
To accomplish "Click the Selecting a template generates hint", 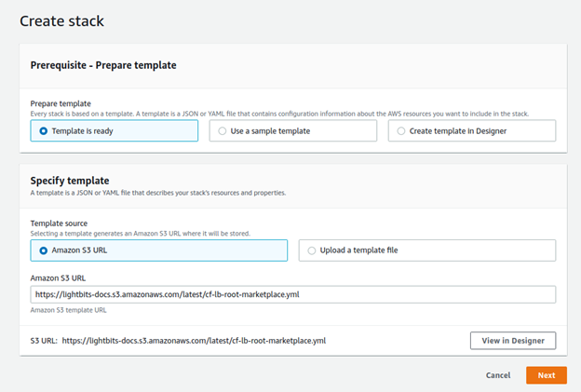I will pyautogui.click(x=140, y=234).
